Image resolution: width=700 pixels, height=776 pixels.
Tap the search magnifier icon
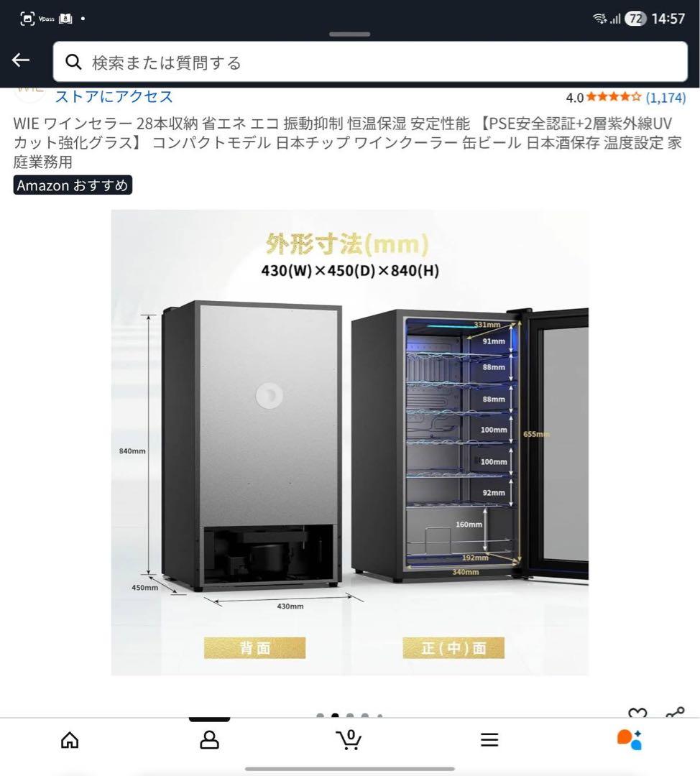coord(73,63)
